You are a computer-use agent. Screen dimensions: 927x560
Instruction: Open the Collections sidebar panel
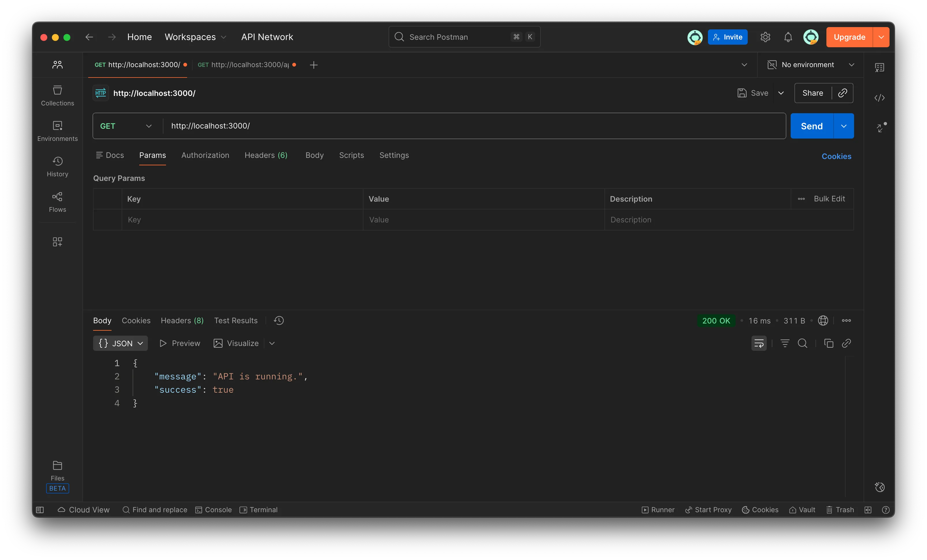tap(57, 96)
